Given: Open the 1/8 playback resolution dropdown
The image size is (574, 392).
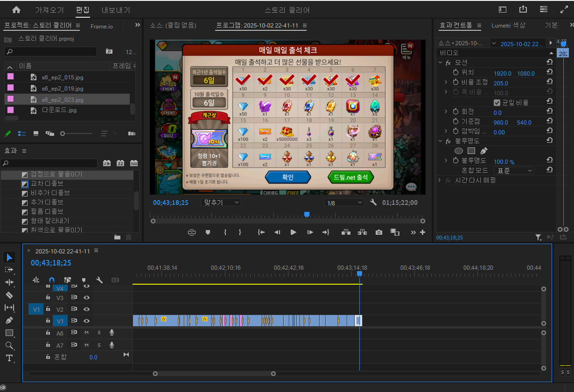Looking at the screenshot, I should [x=344, y=203].
